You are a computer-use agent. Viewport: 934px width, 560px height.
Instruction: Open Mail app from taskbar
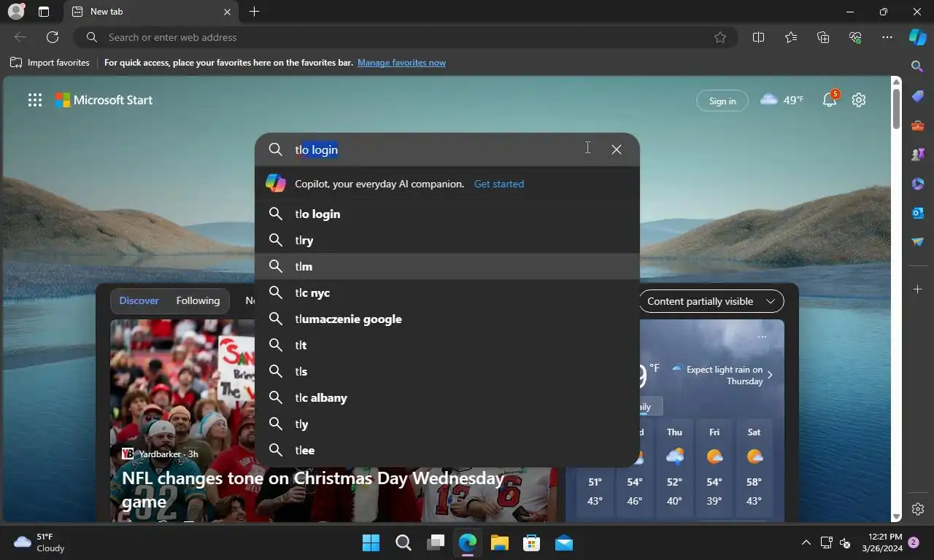pos(563,542)
